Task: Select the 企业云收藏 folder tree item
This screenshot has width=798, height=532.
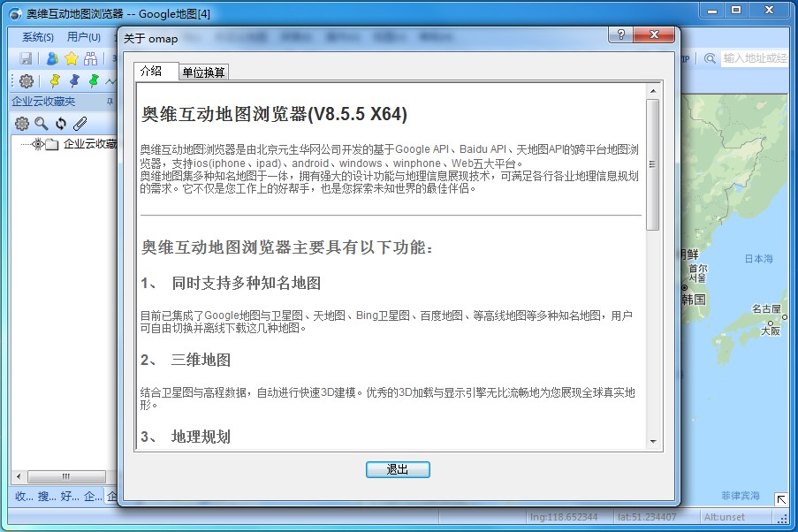Action: (x=90, y=144)
